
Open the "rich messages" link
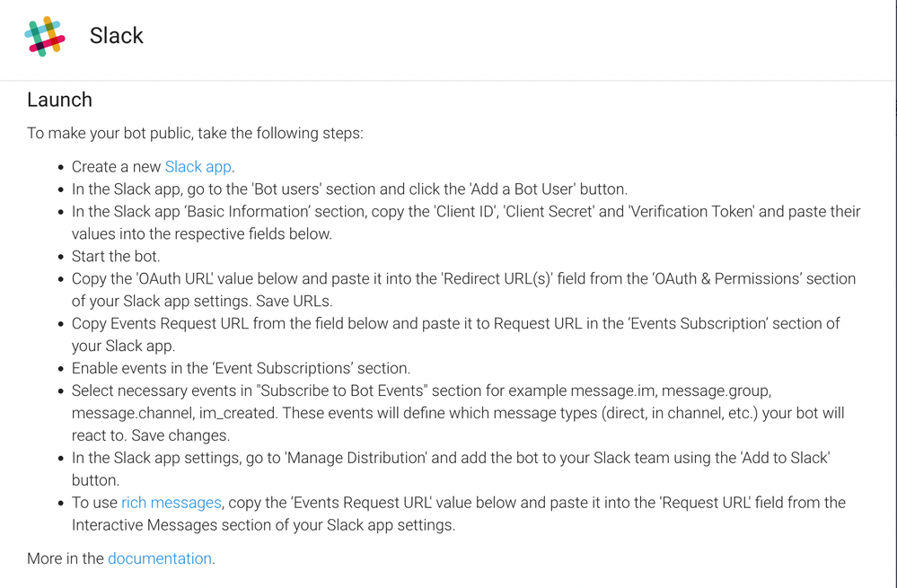171,502
